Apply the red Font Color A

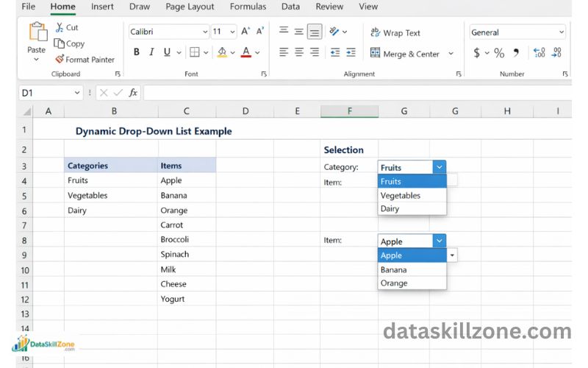(x=246, y=52)
